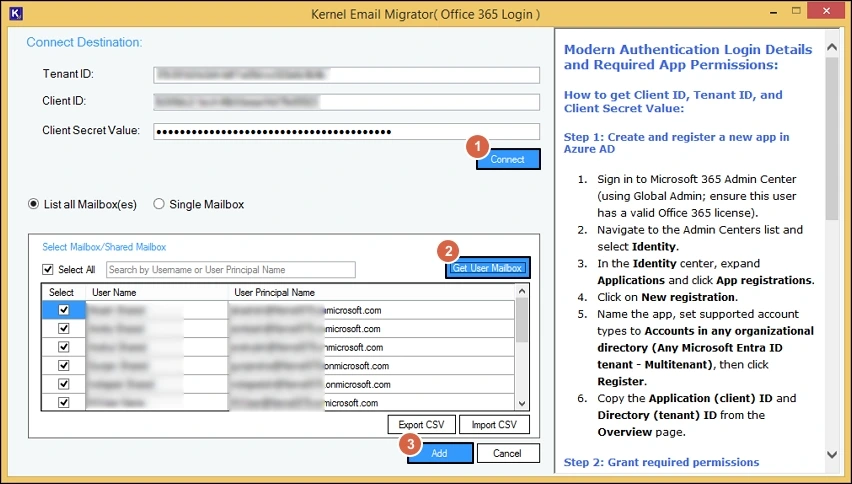
Task: Click the 'Connect Destination:' heading
Action: point(84,42)
